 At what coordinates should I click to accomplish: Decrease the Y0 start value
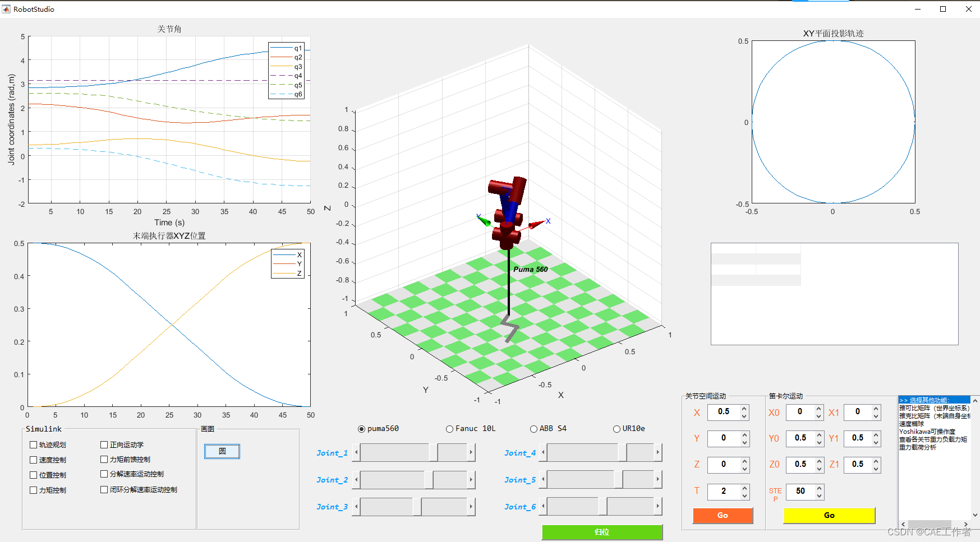819,442
